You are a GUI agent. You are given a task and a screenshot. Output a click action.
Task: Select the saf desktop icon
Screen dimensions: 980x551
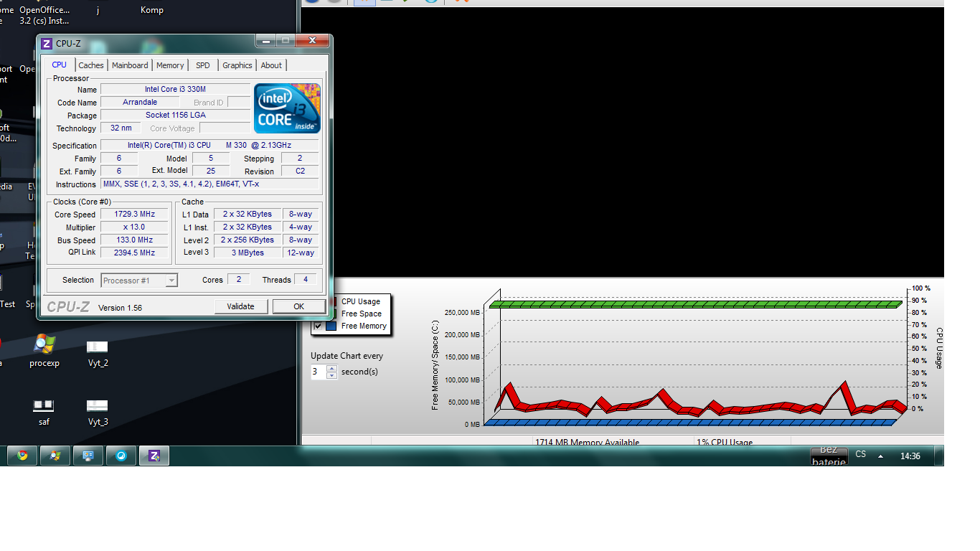[x=43, y=407]
